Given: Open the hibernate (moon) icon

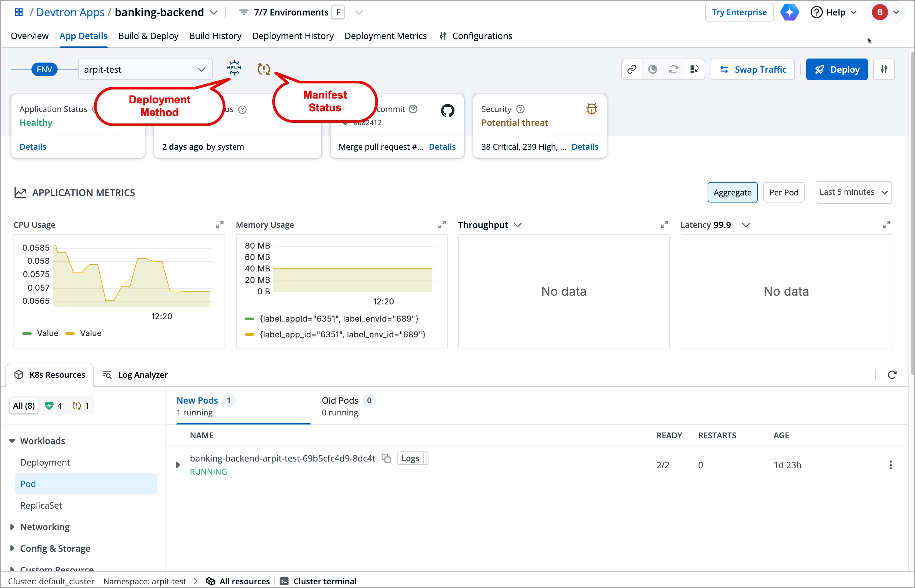Looking at the screenshot, I should click(x=652, y=69).
